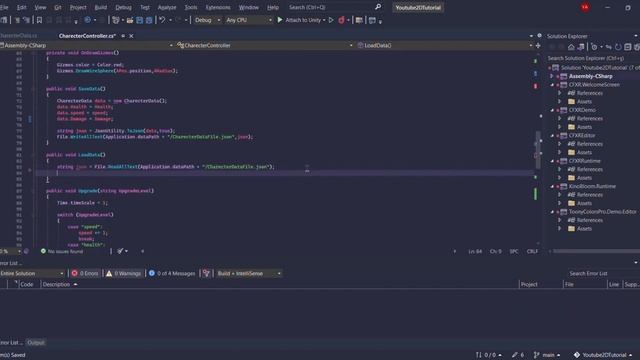640x360 pixels.
Task: Collapse the KinoBloom.Runtime project node
Action: [x=552, y=187]
